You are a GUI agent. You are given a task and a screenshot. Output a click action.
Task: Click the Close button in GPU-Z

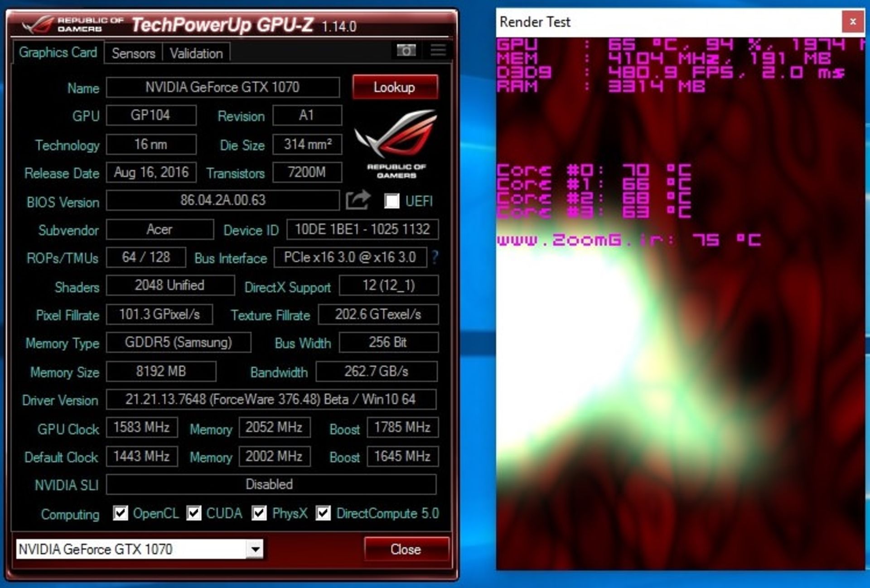coord(406,549)
